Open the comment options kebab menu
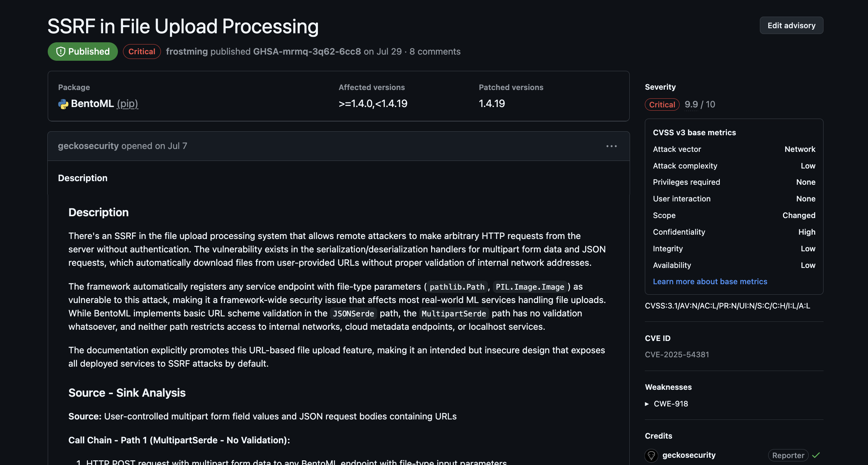Screen dimensions: 868x465 click(x=611, y=146)
